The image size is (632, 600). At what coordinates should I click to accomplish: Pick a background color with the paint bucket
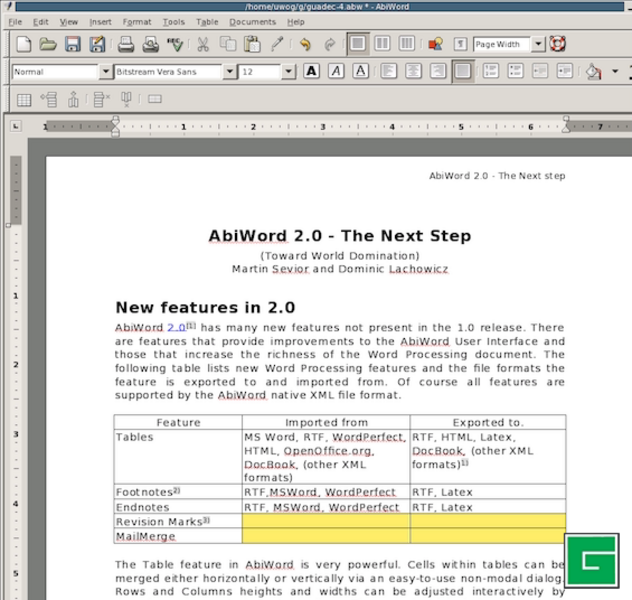pyautogui.click(x=593, y=72)
